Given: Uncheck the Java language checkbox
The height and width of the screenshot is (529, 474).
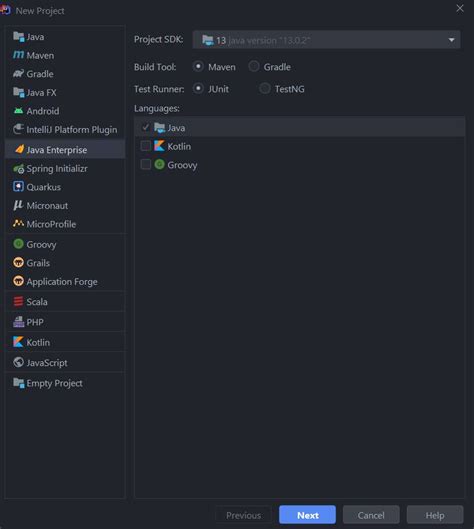Looking at the screenshot, I should 145,128.
